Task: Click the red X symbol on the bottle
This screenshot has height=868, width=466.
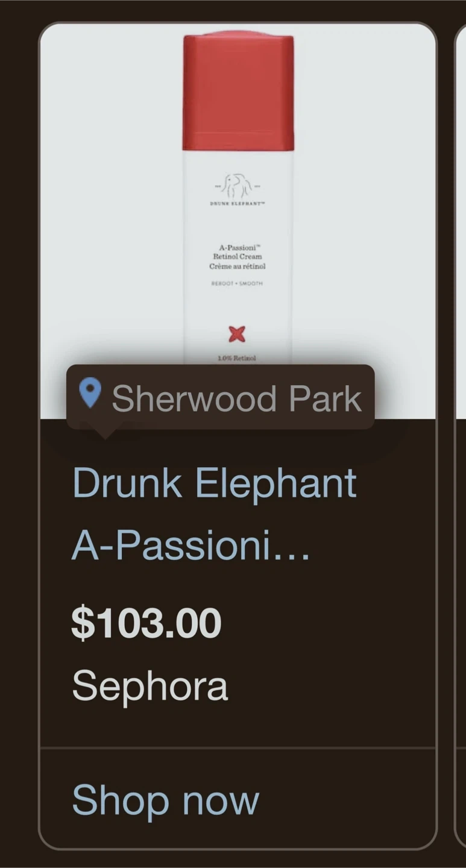Action: (x=238, y=333)
